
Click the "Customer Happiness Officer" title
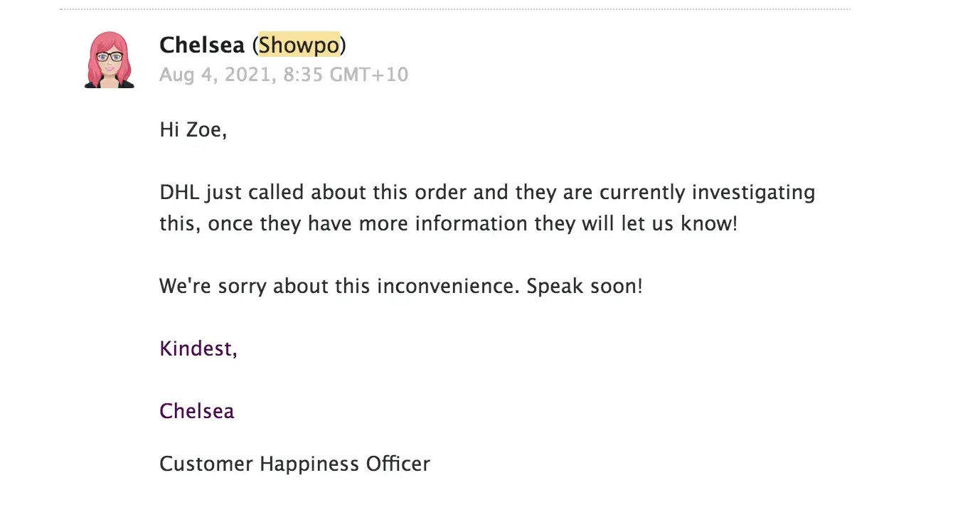294,464
